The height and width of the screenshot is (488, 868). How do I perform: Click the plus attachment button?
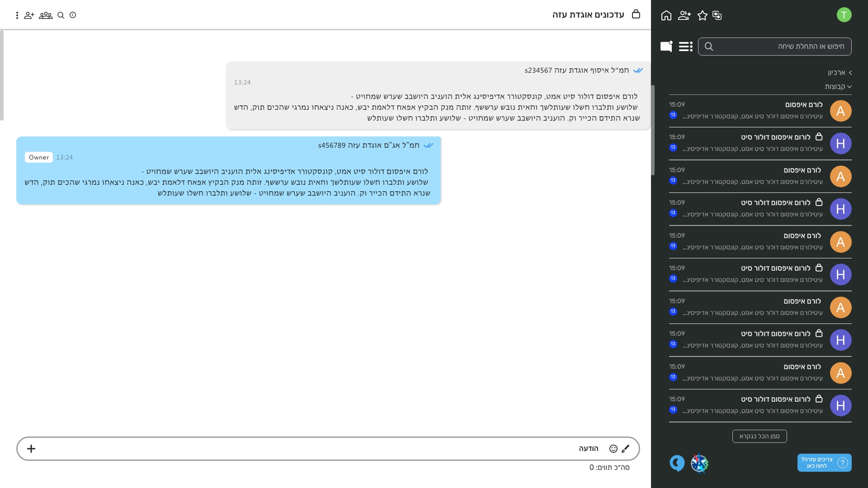[x=31, y=449]
